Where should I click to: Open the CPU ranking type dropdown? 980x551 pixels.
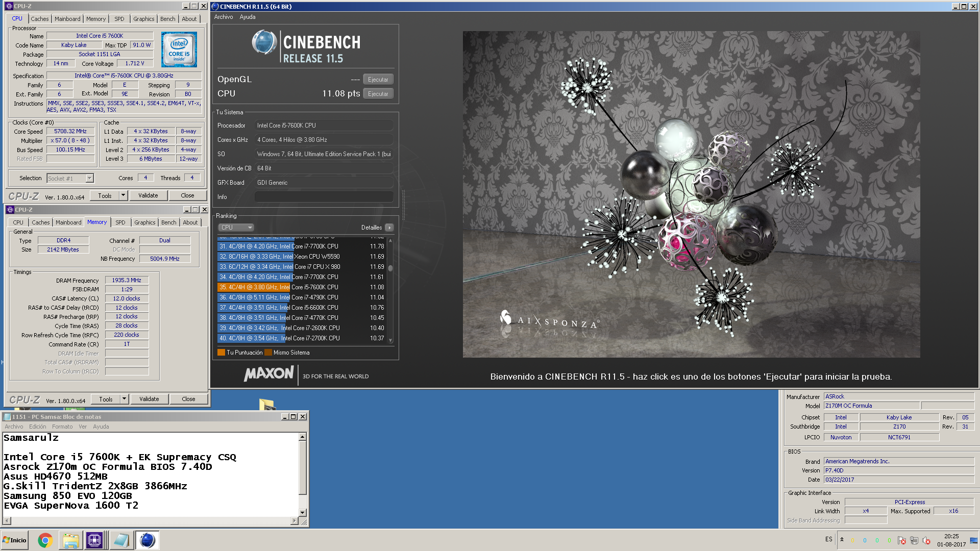[x=236, y=228]
